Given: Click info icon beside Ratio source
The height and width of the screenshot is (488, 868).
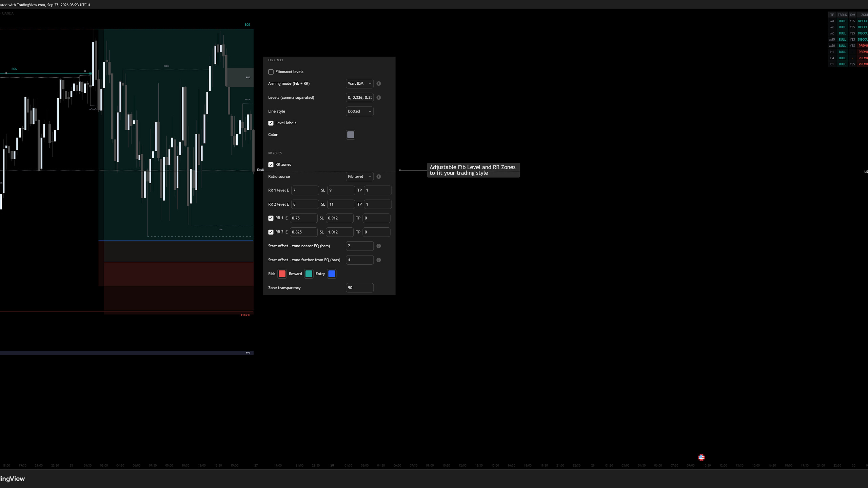Looking at the screenshot, I should [x=379, y=177].
